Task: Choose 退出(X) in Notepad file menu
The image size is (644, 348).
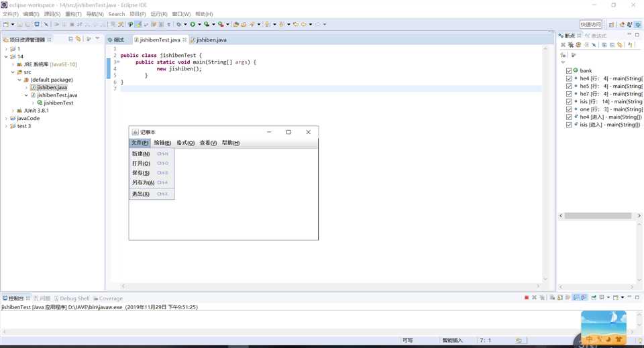Action: (x=151, y=194)
